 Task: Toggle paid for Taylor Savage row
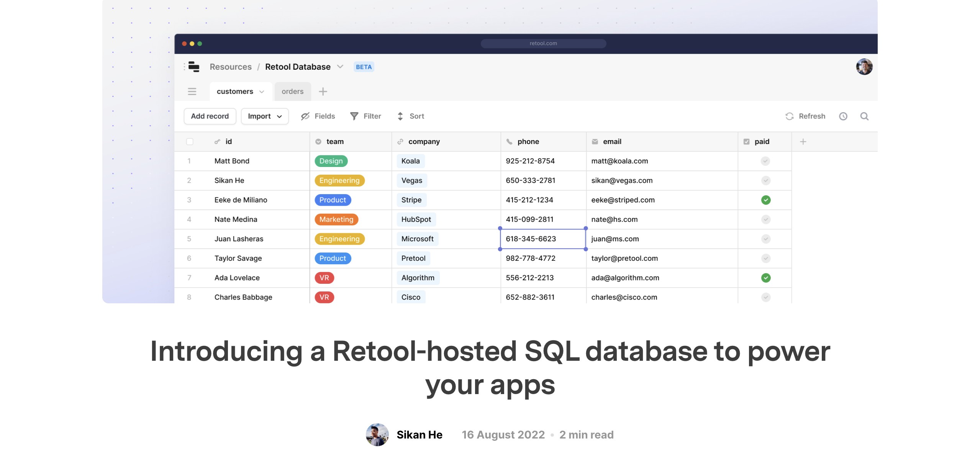click(765, 259)
